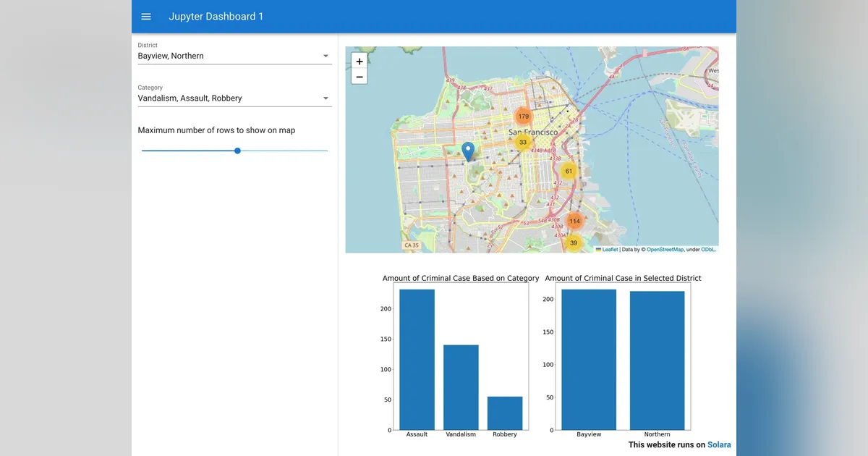Open the Vandalism, Assault, Robbery category field
This screenshot has width=868, height=456.
pos(235,95)
